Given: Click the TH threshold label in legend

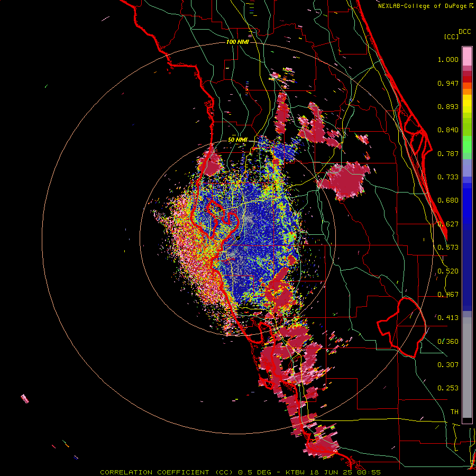Looking at the screenshot, I should (x=454, y=412).
